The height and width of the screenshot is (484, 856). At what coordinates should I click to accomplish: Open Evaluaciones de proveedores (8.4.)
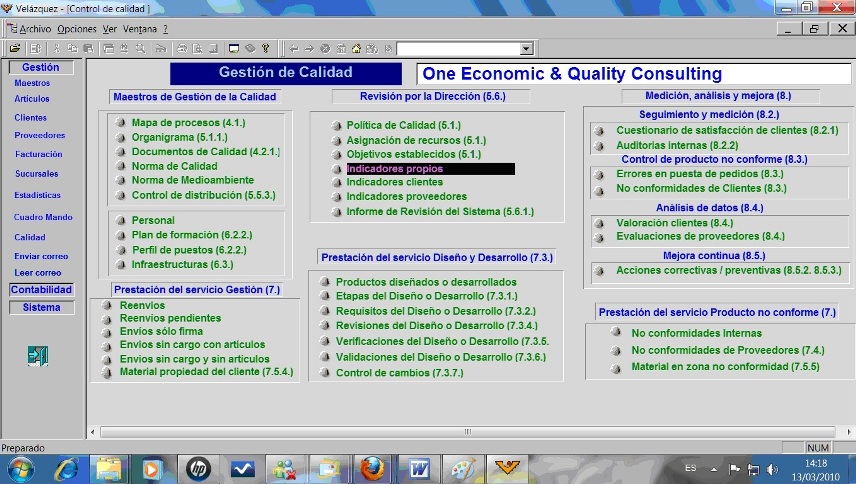point(700,236)
